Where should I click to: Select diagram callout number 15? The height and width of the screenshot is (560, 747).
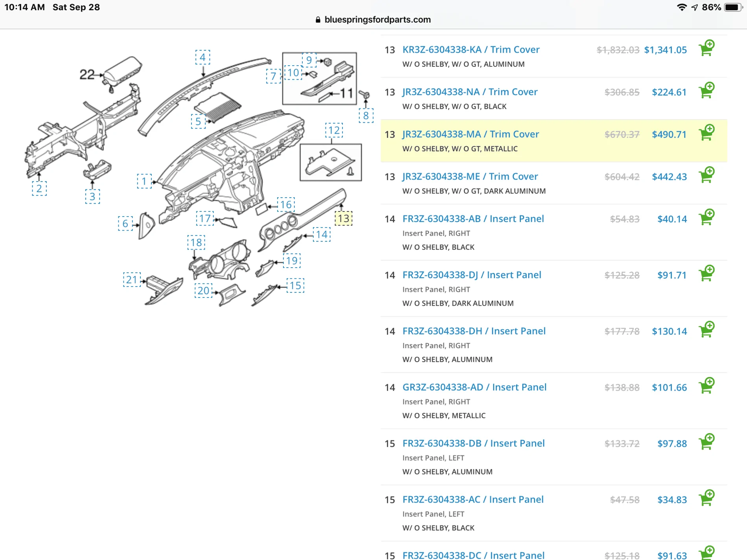click(295, 286)
